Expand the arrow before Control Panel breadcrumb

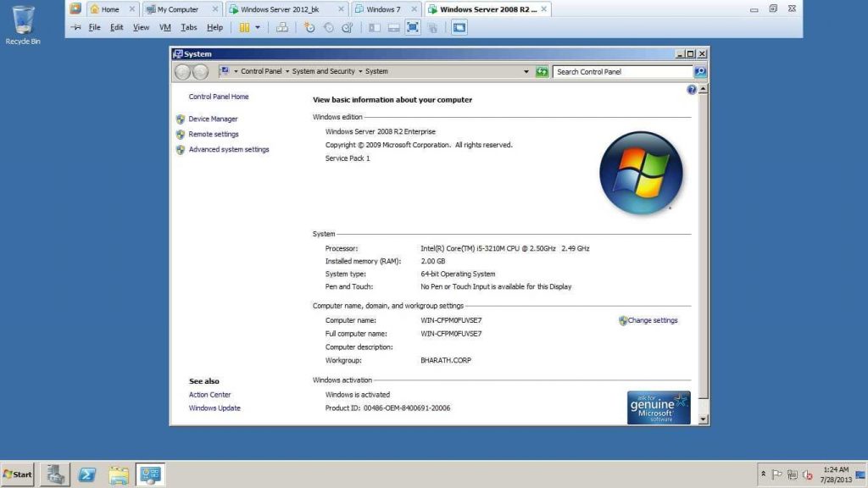[236, 71]
